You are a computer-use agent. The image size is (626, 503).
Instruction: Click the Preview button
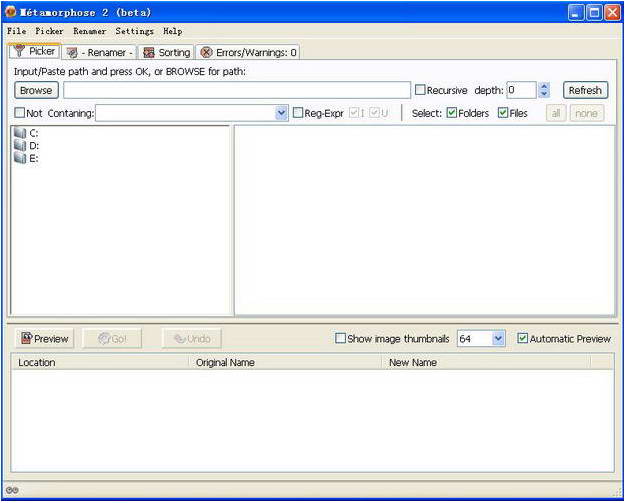(45, 339)
